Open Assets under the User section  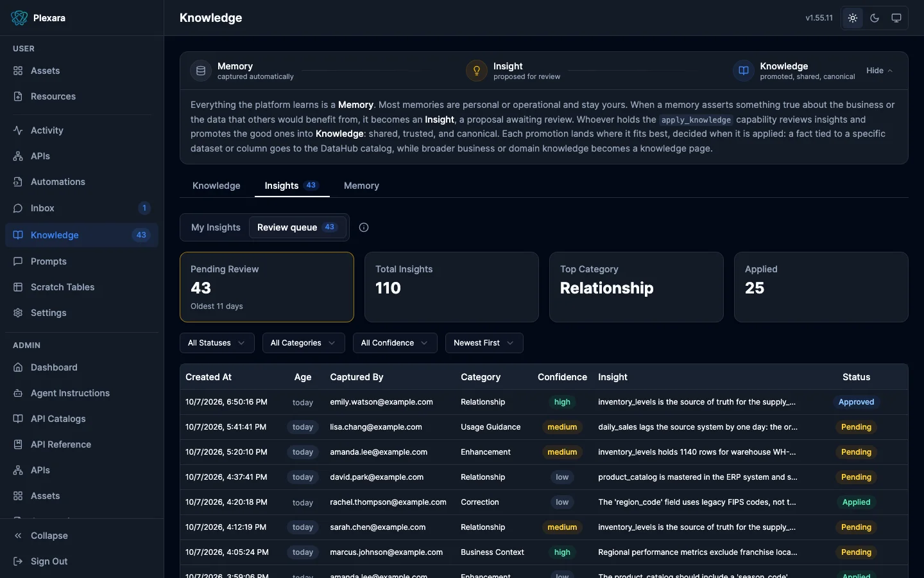[x=81, y=71]
